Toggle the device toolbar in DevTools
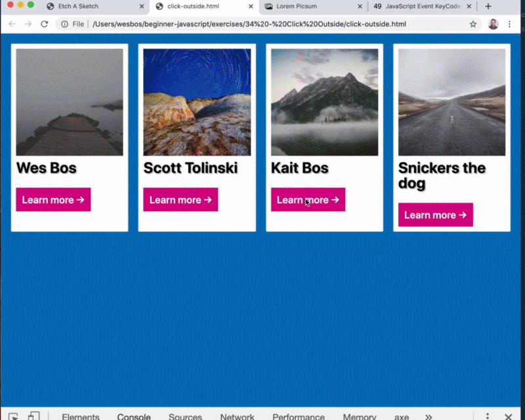The image size is (525, 420). [x=33, y=416]
